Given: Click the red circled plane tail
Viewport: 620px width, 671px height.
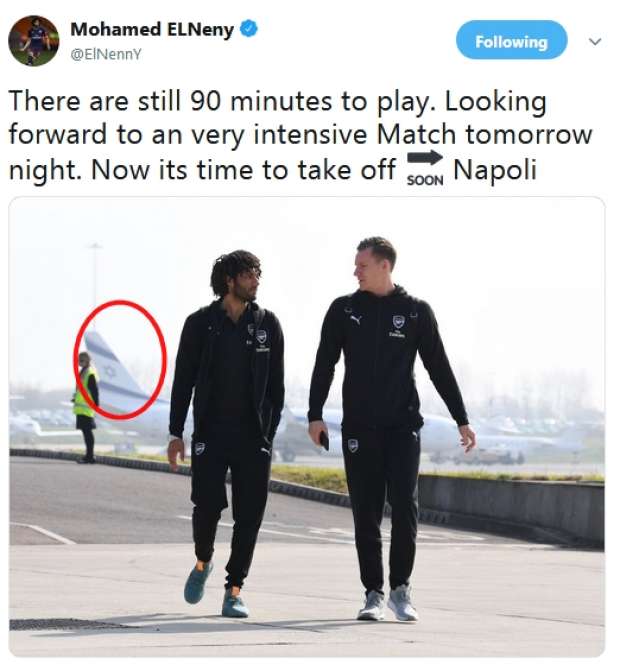Looking at the screenshot, I should (x=120, y=359).
